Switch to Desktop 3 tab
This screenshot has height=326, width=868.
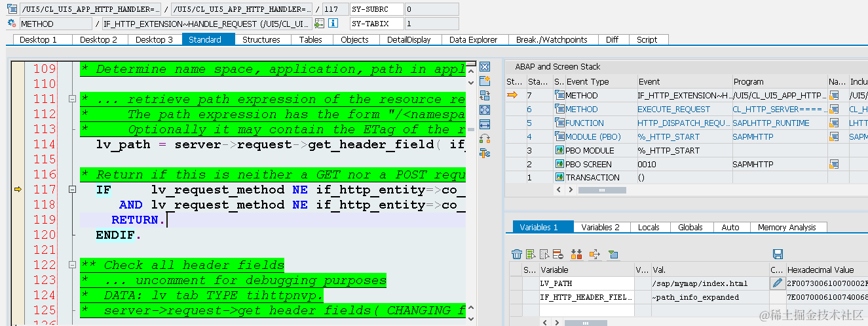tap(155, 39)
